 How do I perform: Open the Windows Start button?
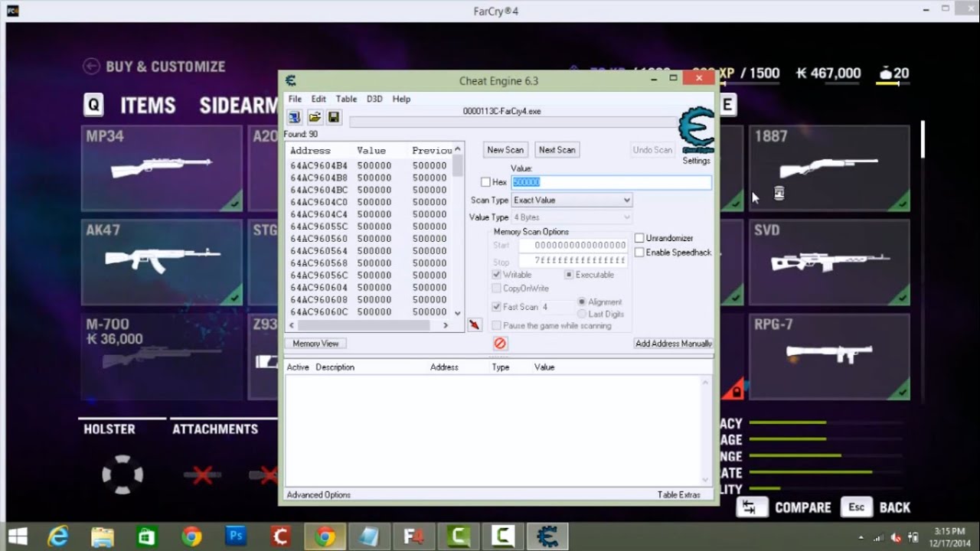17,536
